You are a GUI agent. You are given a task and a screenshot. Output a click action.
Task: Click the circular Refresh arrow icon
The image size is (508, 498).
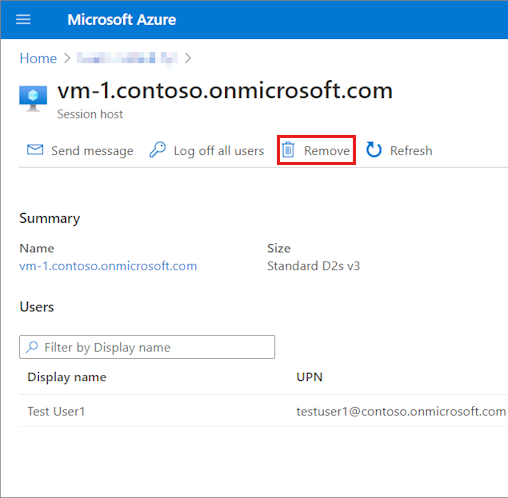coord(374,150)
